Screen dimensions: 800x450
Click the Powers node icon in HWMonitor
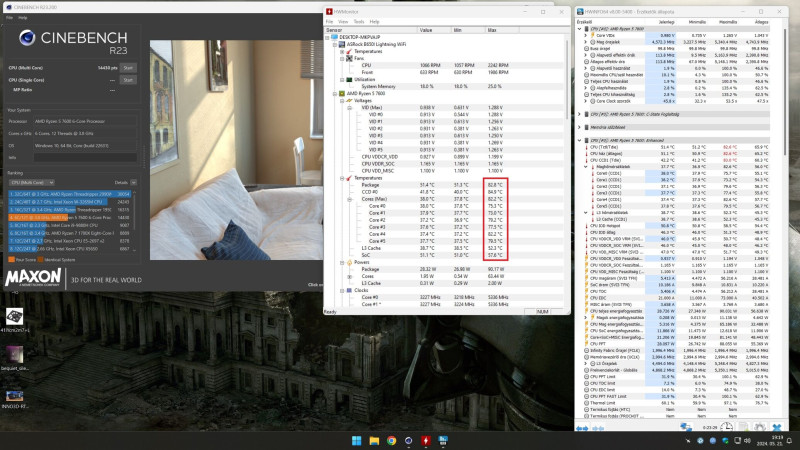[349, 262]
